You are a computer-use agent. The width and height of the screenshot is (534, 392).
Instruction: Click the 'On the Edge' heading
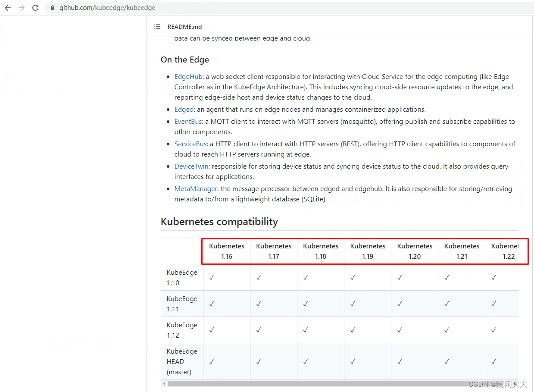pyautogui.click(x=185, y=60)
